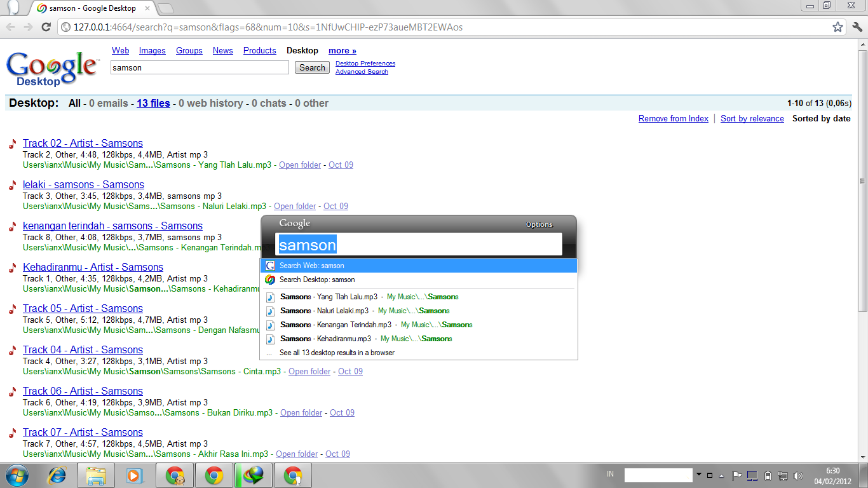868x488 pixels.
Task: Open Windows Media Player from the taskbar
Action: (135, 475)
